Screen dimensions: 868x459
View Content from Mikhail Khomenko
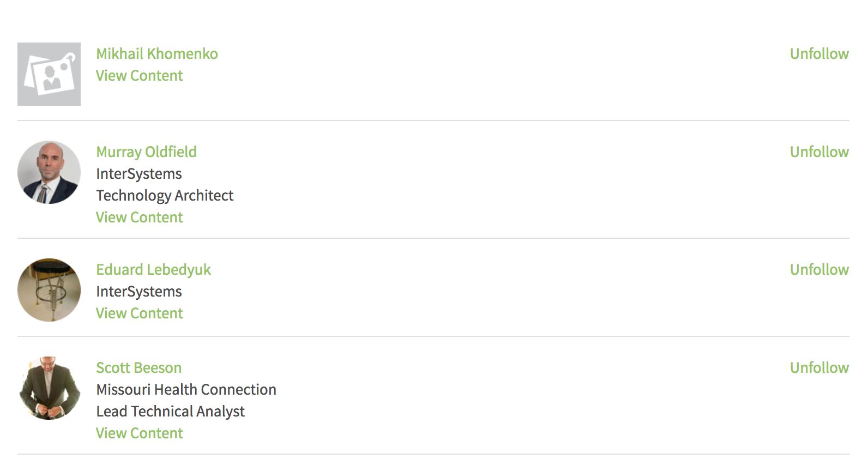pyautogui.click(x=139, y=75)
